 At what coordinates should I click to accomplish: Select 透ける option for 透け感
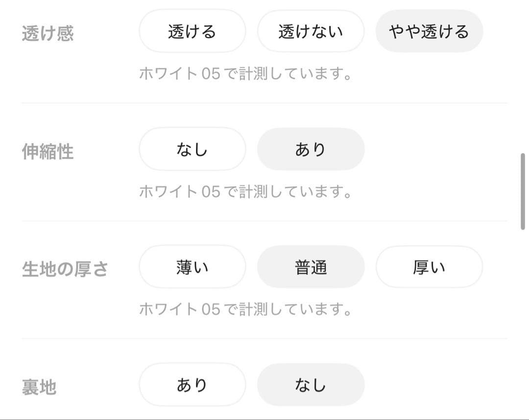(x=192, y=31)
